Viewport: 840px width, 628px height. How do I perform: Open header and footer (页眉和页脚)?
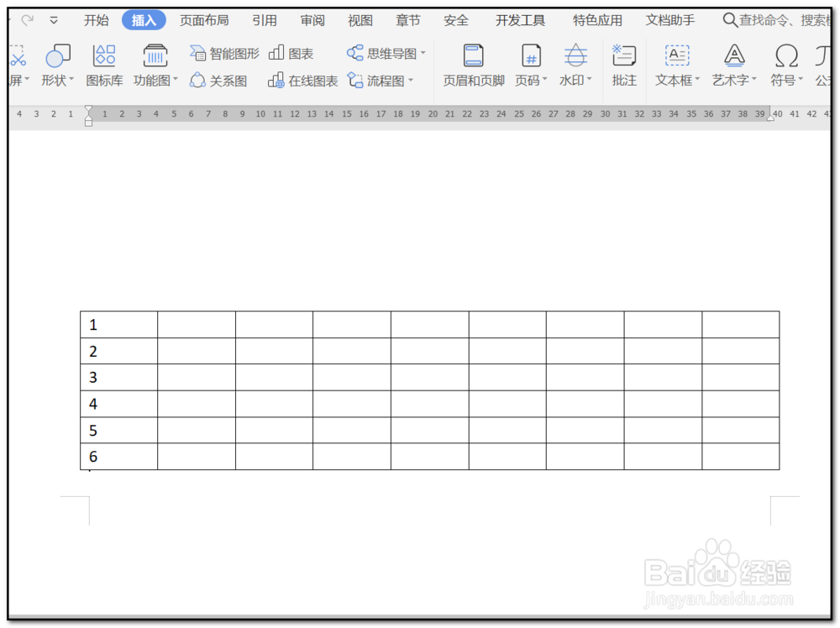[474, 65]
